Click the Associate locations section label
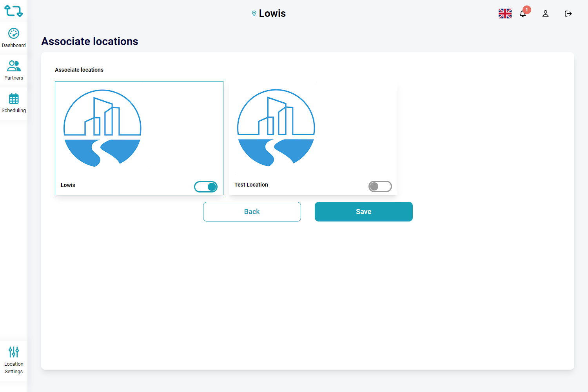588x392 pixels. 79,70
